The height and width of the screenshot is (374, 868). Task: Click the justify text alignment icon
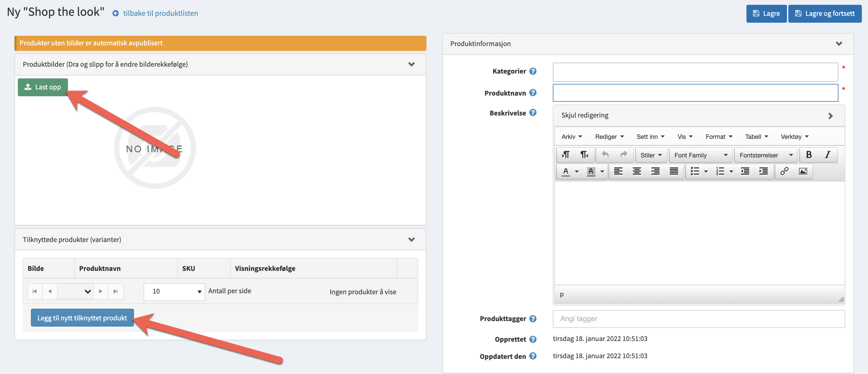coord(674,171)
